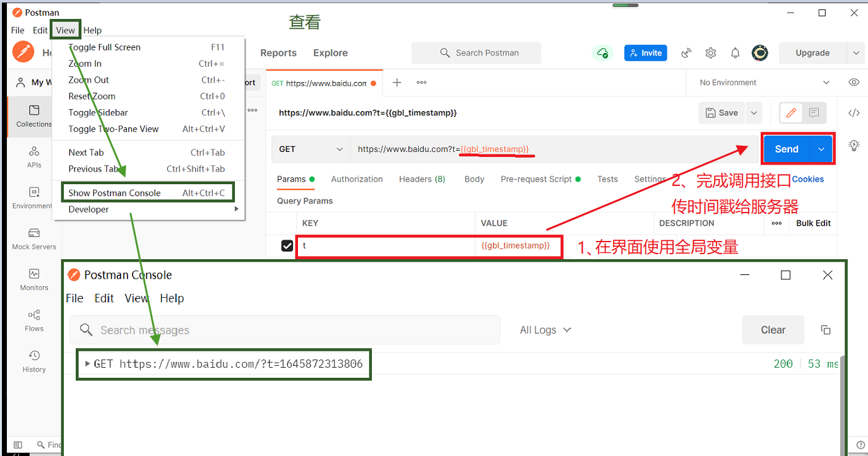Click the three dots in collections sidebar
The image size is (868, 456).
(x=253, y=110)
